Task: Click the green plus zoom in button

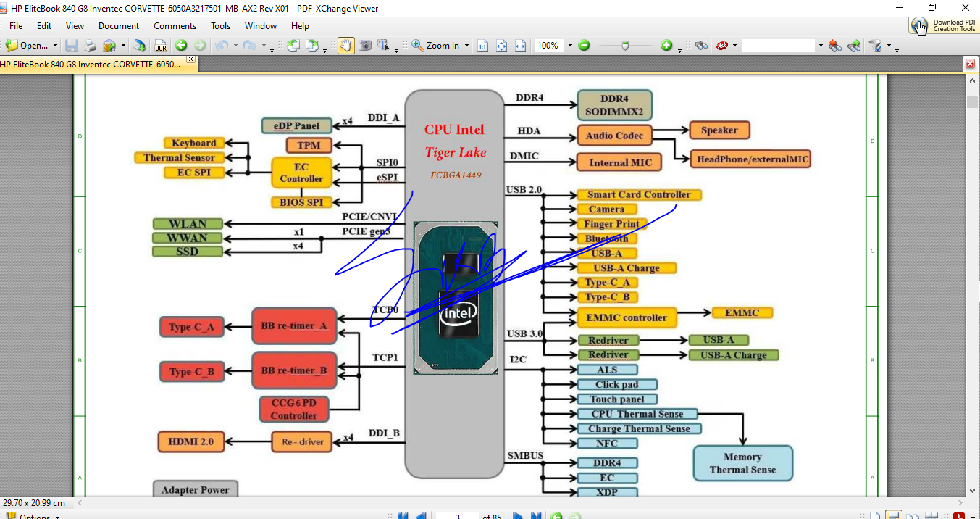Action: point(666,45)
